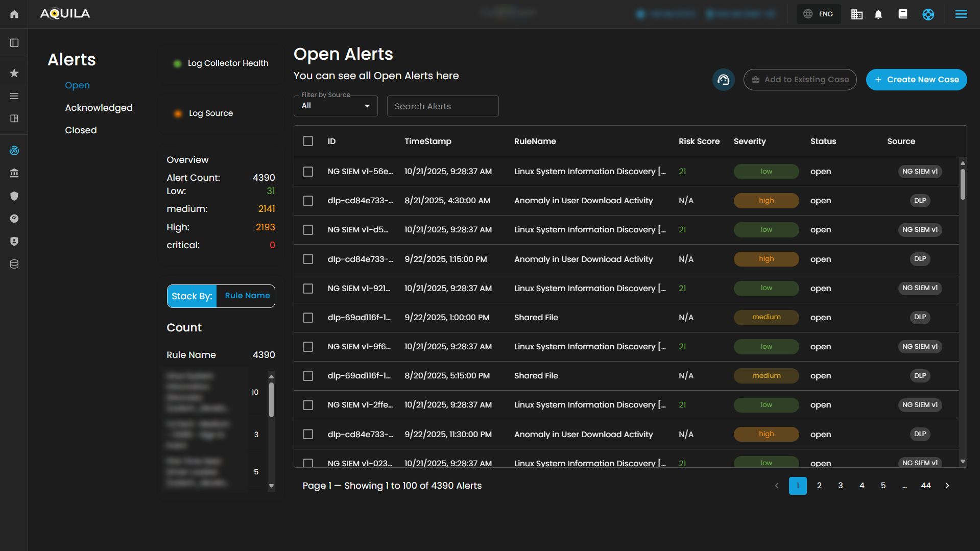Image resolution: width=980 pixels, height=551 pixels.
Task: Select the checkbox for the first Shared File alert
Action: coord(308,318)
